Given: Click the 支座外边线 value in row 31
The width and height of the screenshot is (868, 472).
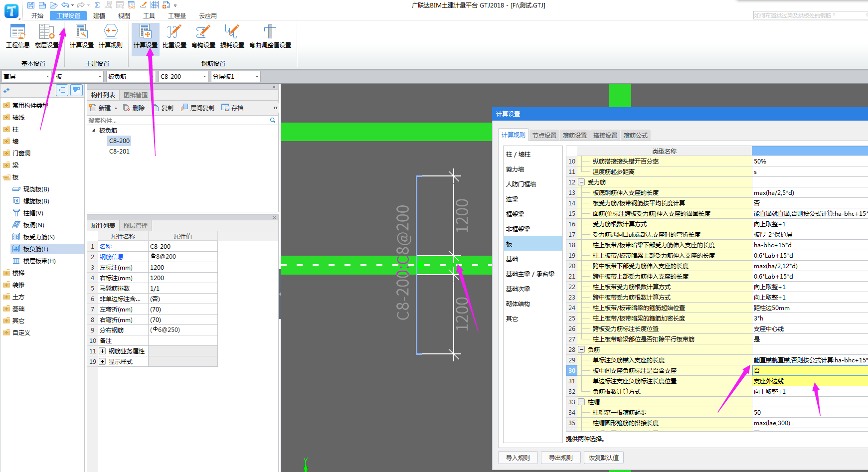Looking at the screenshot, I should click(x=810, y=381).
